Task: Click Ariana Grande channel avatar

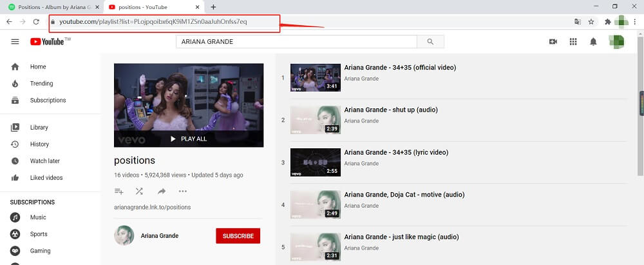Action: coord(124,235)
